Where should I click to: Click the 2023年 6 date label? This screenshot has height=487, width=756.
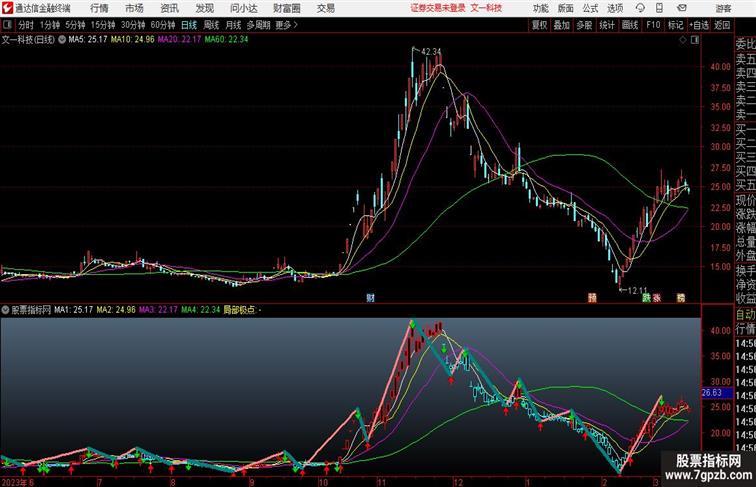[x=18, y=482]
